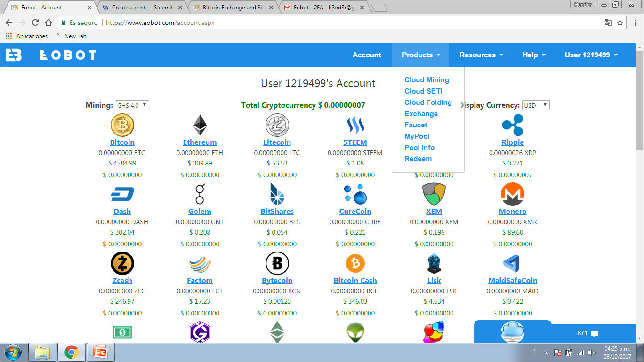This screenshot has width=644, height=362.
Task: Select Cloud Folding from Products menu
Action: (428, 102)
